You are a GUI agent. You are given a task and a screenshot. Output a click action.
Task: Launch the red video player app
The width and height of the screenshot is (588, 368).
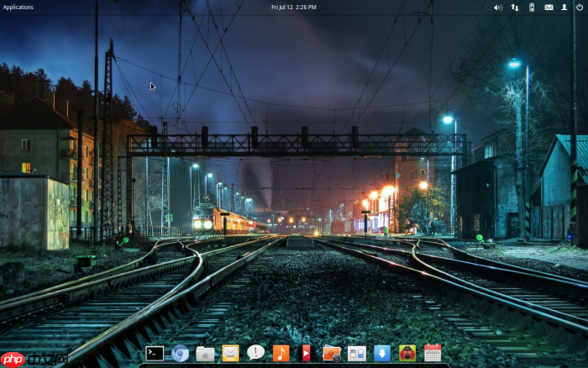coord(306,354)
